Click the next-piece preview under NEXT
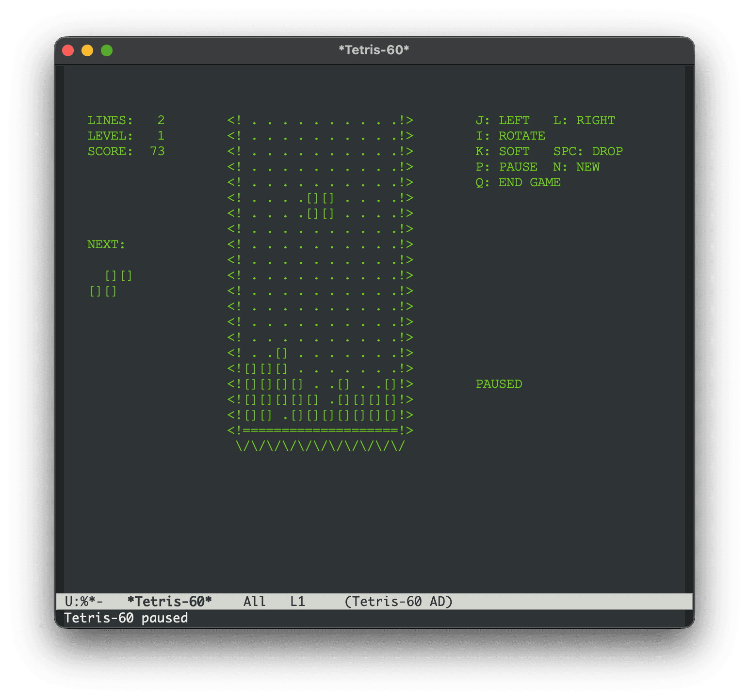This screenshot has height=700, width=749. (111, 284)
